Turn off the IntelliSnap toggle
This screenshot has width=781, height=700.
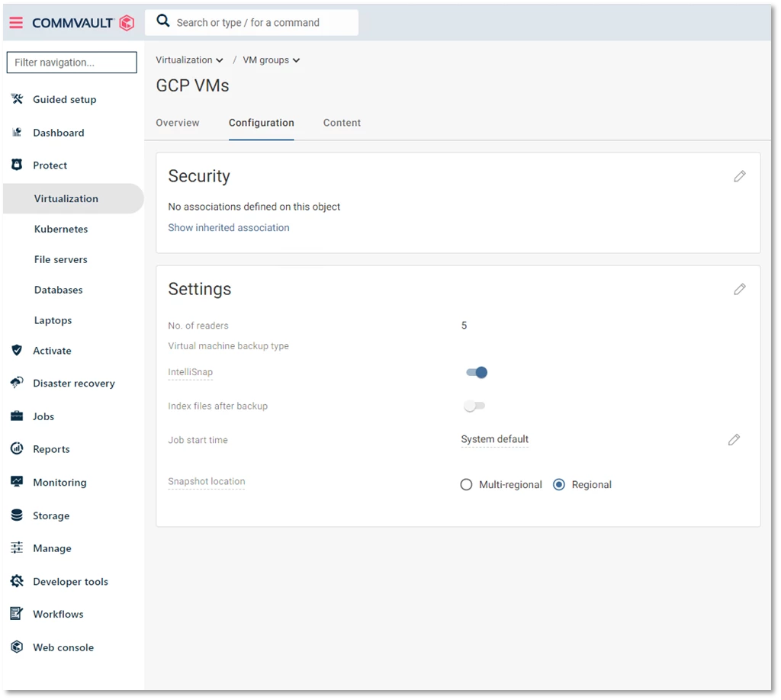[x=477, y=372]
